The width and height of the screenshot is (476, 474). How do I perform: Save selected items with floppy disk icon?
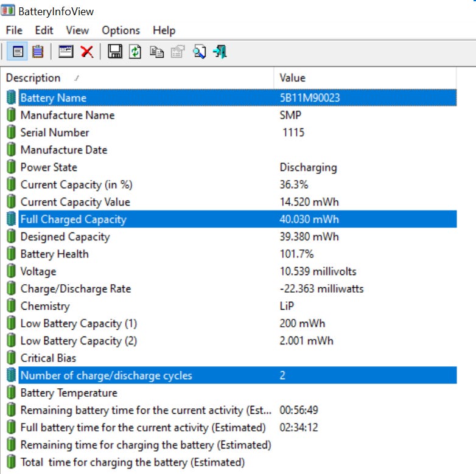[x=115, y=52]
